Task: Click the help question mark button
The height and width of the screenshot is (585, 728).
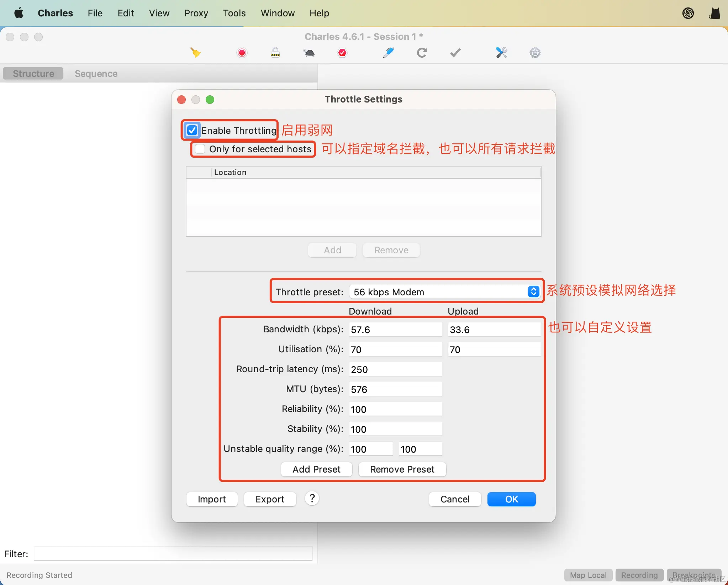Action: (x=312, y=499)
